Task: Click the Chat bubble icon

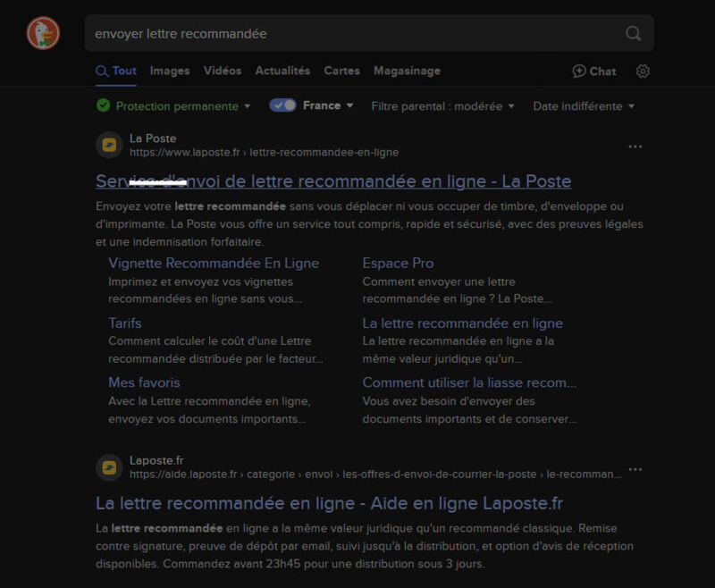Action: [x=579, y=71]
